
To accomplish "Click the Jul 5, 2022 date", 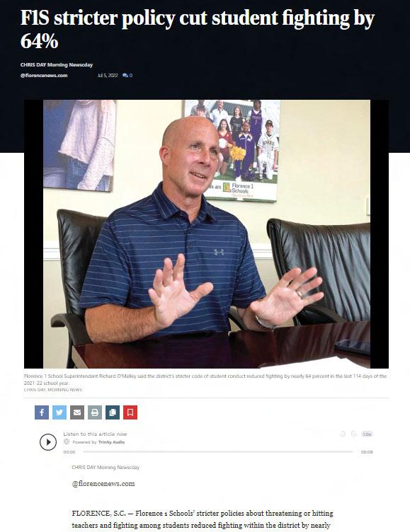I will click(x=108, y=75).
